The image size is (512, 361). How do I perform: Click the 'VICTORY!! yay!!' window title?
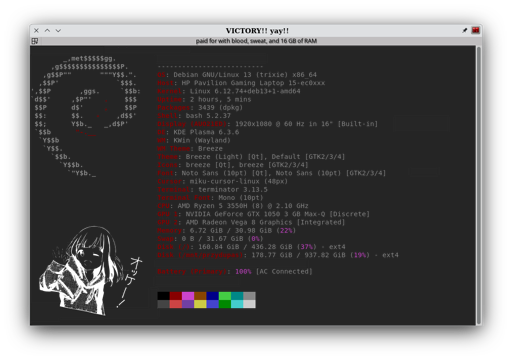(x=257, y=31)
